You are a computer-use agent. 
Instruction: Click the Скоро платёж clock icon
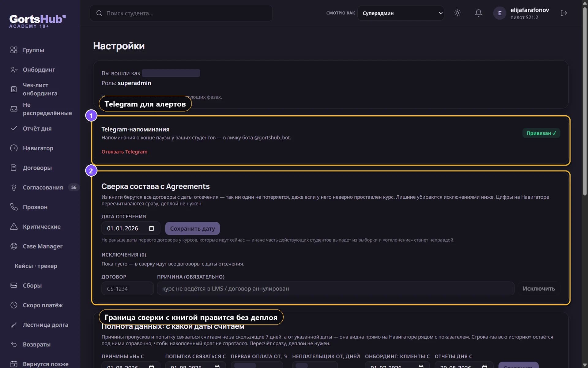14,305
